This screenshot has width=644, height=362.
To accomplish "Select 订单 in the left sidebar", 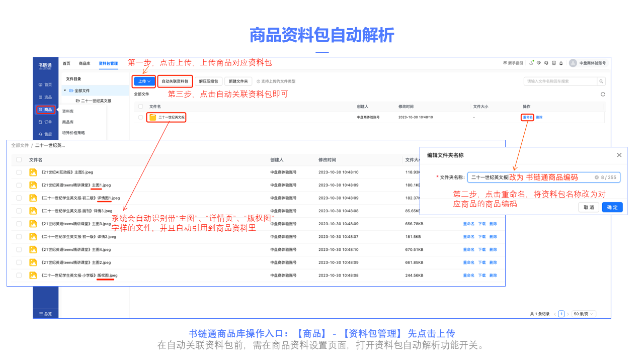I will click(45, 122).
